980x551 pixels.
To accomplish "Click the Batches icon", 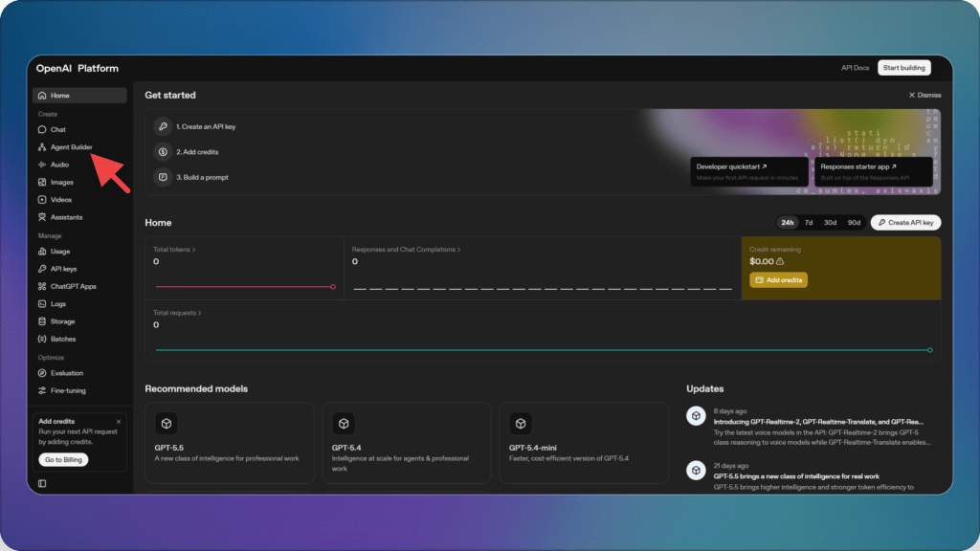I will [x=42, y=339].
